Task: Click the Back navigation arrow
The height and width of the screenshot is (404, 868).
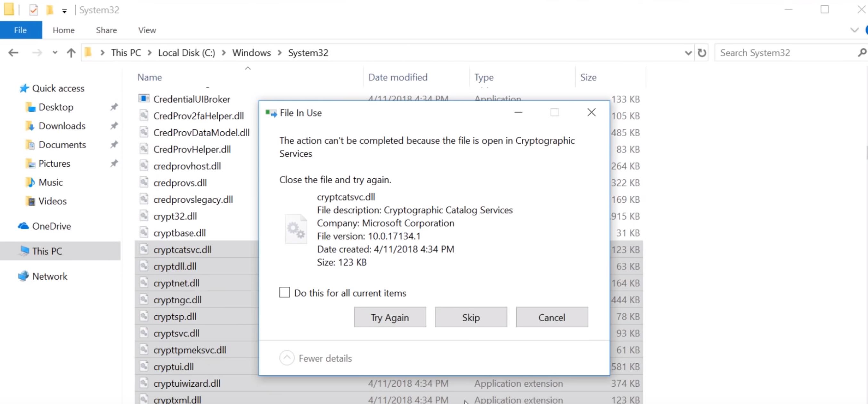Action: (12, 53)
